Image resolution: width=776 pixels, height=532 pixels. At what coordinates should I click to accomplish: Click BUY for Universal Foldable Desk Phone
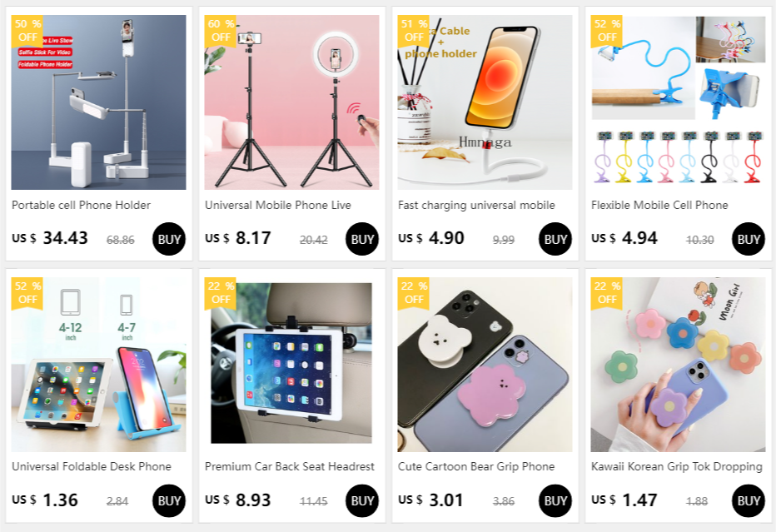[x=169, y=501]
